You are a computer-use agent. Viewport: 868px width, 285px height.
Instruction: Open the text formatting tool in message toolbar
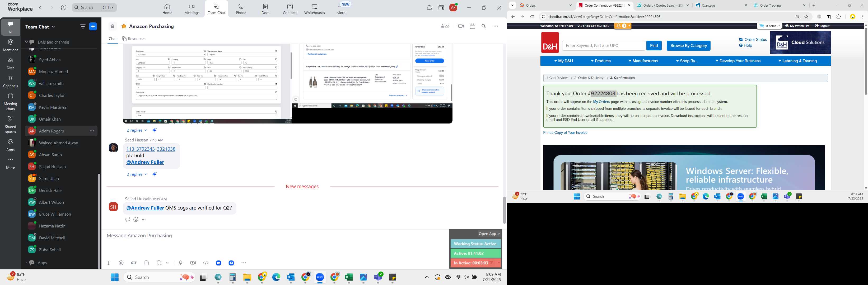109,263
